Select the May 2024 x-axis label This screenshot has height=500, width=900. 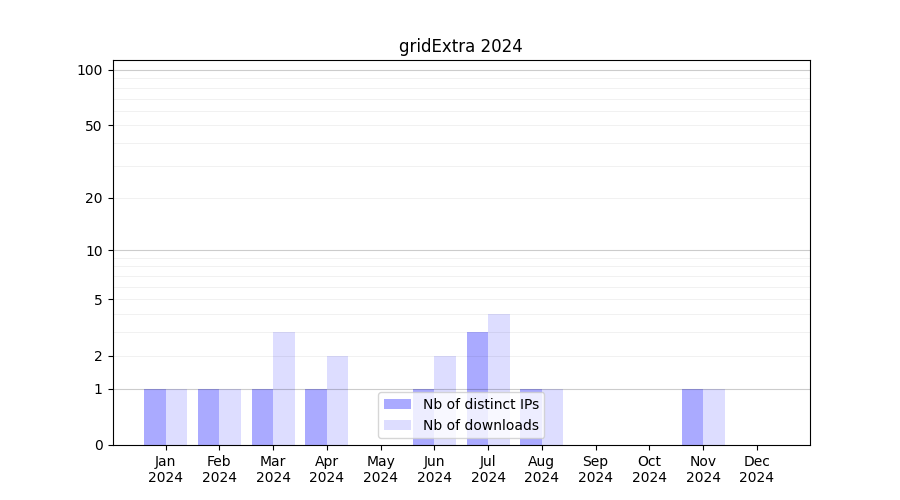point(380,469)
